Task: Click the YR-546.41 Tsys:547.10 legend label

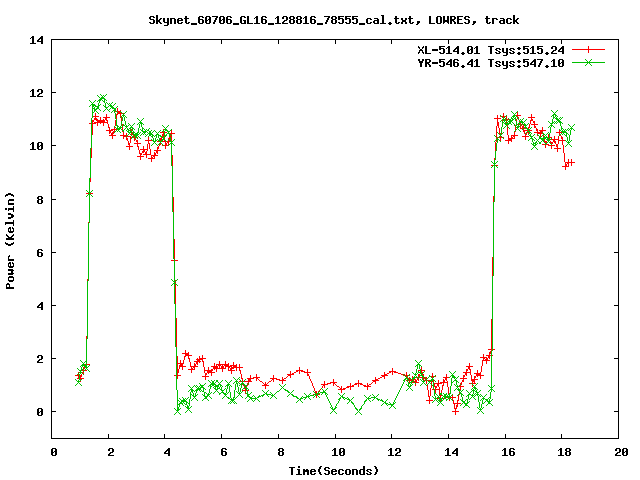Action: [491, 63]
